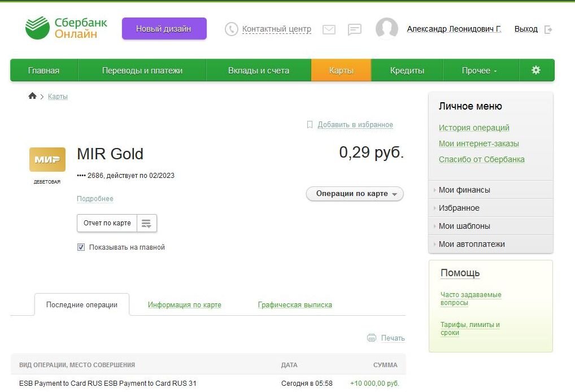
Task: Open Тарифы, лимиты и сроки link
Action: (x=470, y=329)
